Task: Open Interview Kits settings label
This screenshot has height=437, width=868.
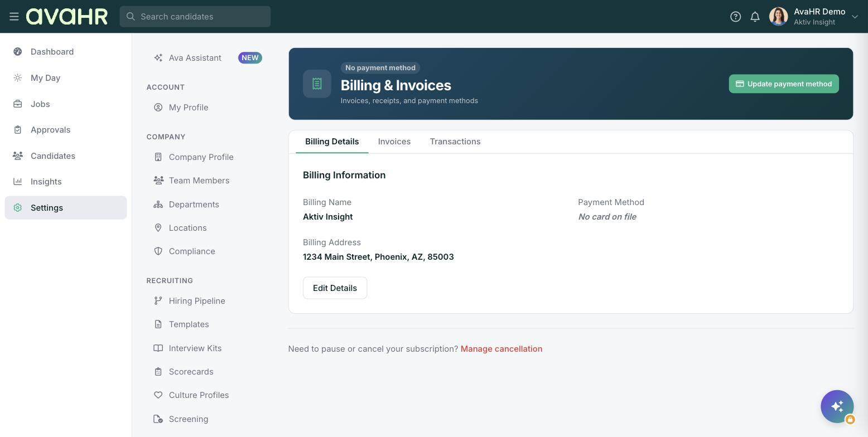Action: [x=195, y=348]
